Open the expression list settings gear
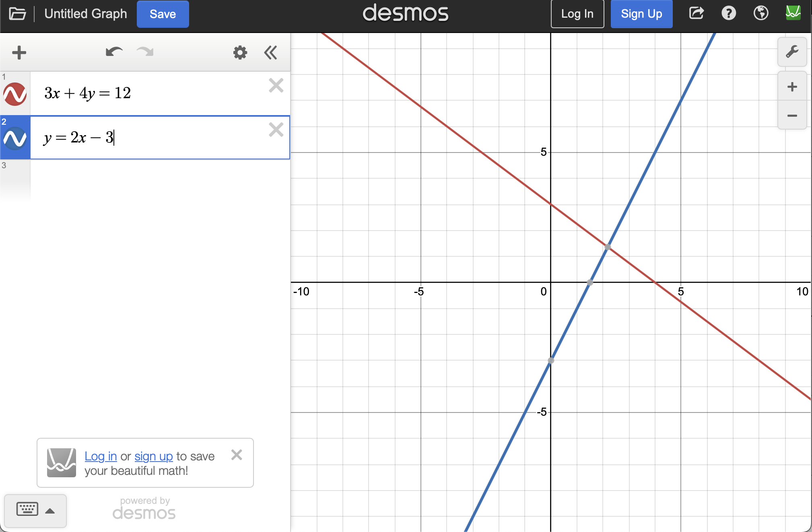This screenshot has width=812, height=532. 240,53
